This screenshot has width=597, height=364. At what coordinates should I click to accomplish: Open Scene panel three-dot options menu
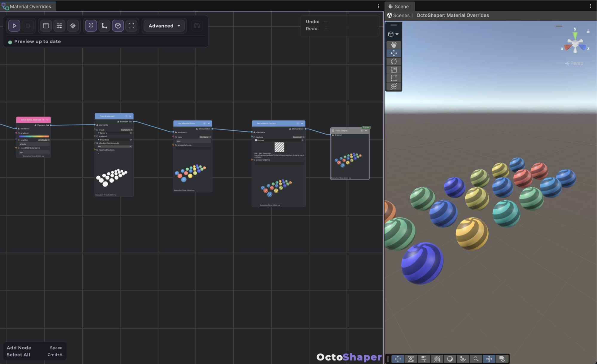click(x=590, y=6)
